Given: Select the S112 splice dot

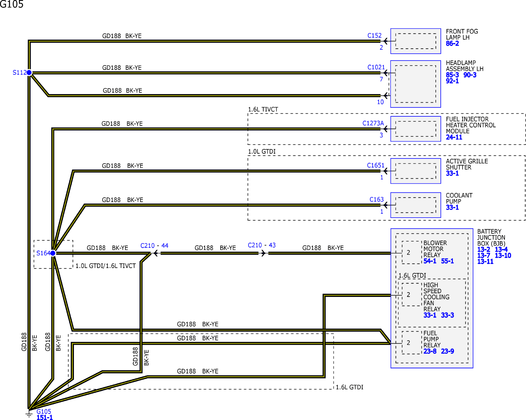Looking at the screenshot, I should [29, 73].
